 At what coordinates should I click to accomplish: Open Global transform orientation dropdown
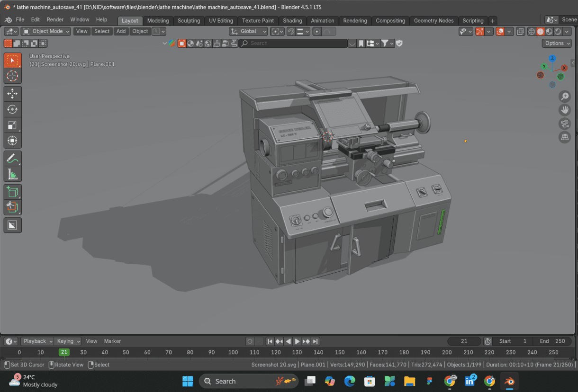(x=249, y=31)
